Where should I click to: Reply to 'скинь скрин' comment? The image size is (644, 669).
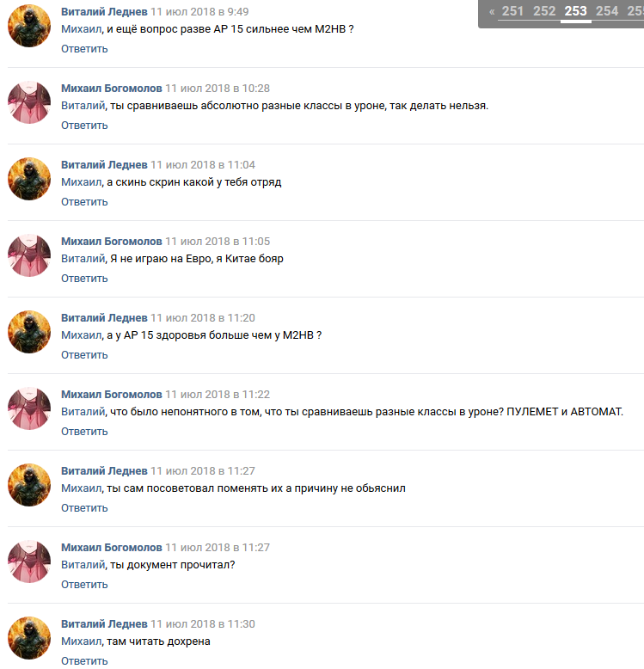84,201
